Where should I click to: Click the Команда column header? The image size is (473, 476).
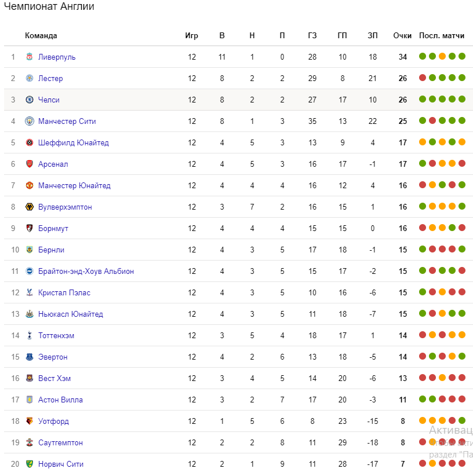pyautogui.click(x=41, y=36)
